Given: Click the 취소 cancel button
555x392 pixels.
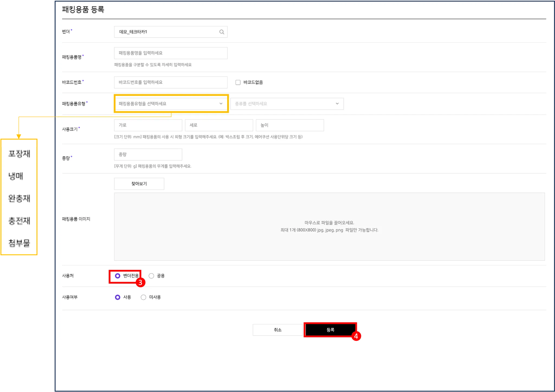Looking at the screenshot, I should 277,330.
